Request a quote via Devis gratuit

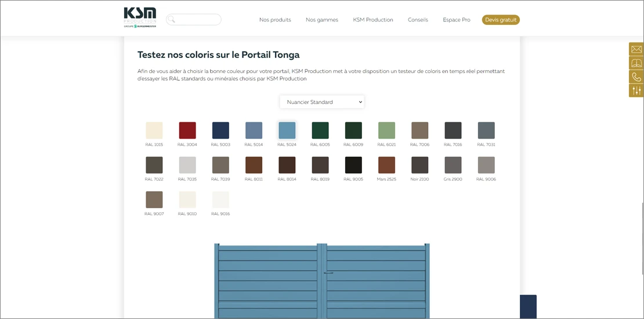500,20
